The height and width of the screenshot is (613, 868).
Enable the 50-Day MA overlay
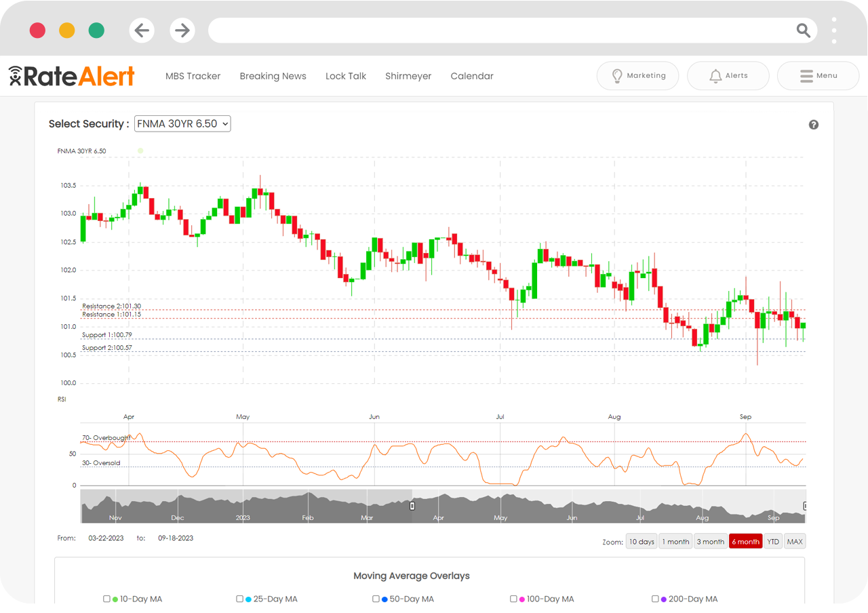click(x=376, y=599)
